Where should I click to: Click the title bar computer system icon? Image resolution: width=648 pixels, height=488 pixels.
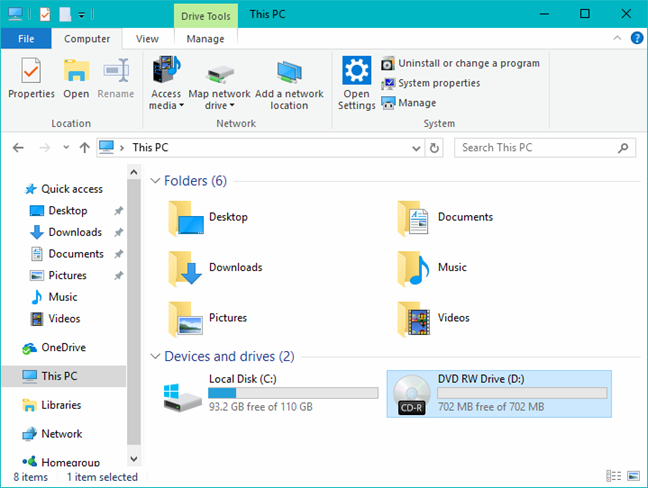point(15,14)
